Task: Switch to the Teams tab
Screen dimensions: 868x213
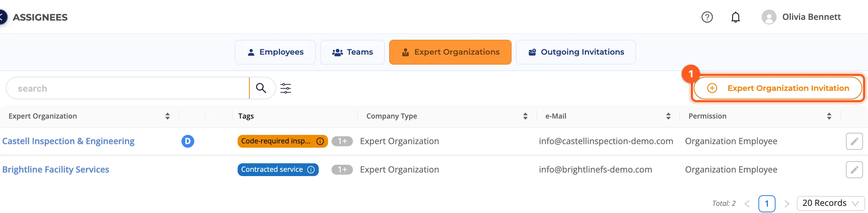Action: 352,52
